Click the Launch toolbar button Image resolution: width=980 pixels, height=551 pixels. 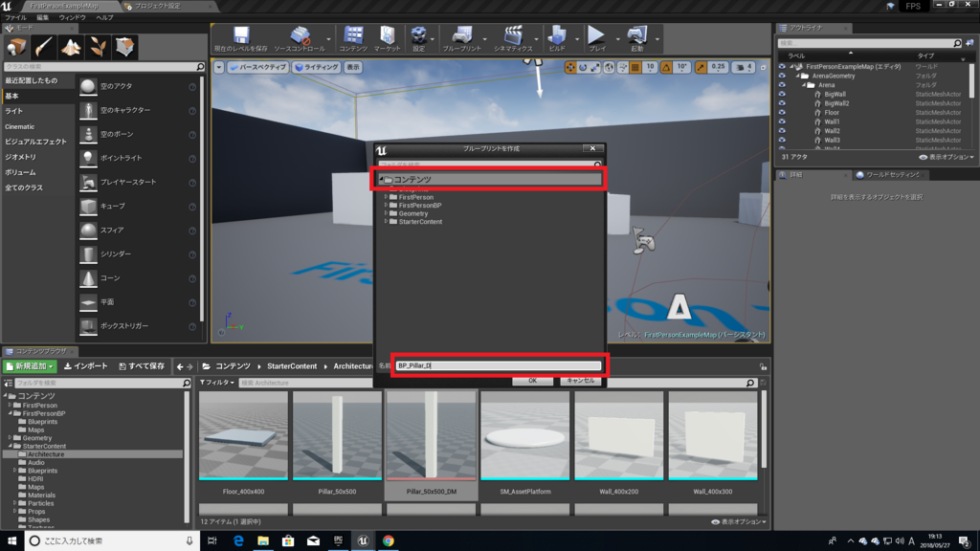(636, 38)
